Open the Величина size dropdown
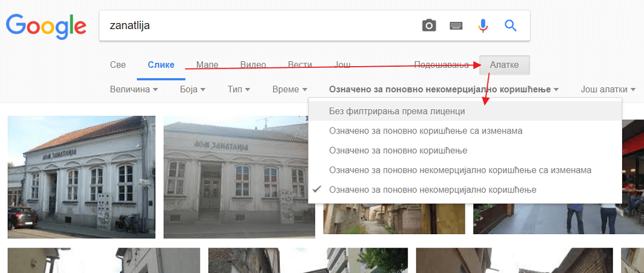Image resolution: width=644 pixels, height=273 pixels. pos(134,89)
